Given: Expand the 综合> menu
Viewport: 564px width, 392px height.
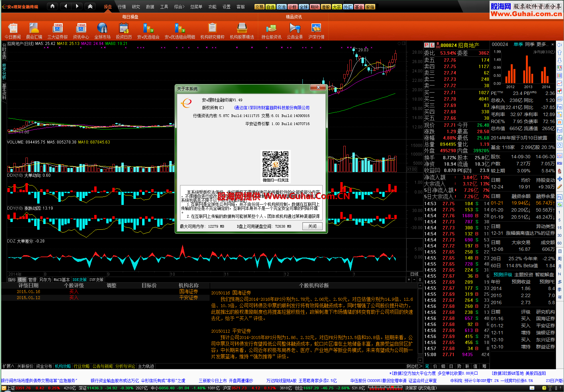Looking at the screenshot, I should click(179, 7).
